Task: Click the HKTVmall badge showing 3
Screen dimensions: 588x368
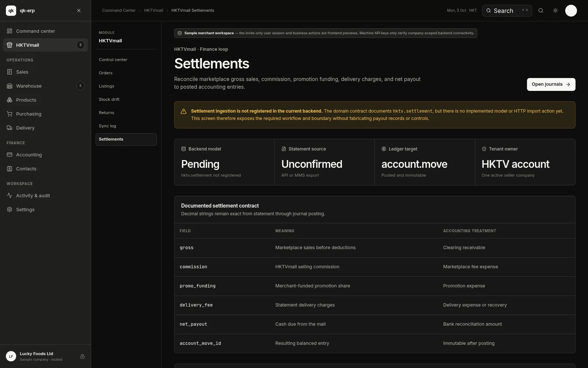Action: (x=80, y=45)
